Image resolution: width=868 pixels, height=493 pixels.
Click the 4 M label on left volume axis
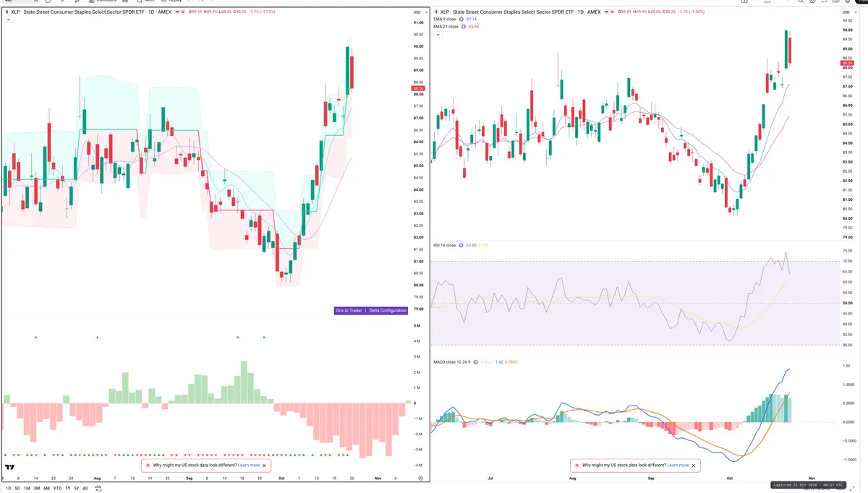click(417, 340)
